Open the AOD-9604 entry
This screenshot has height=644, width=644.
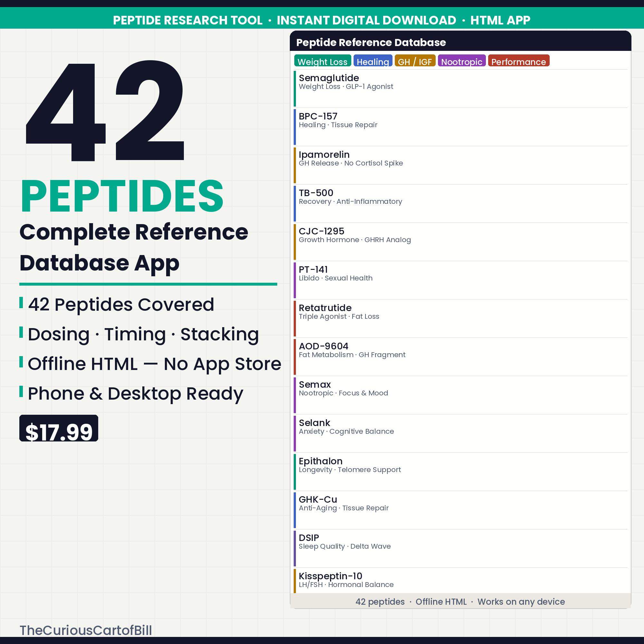[460, 357]
